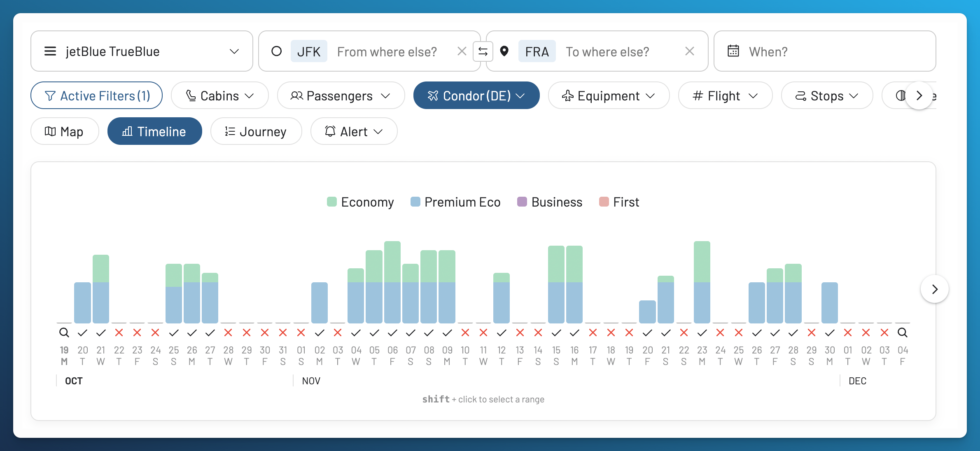Click the Nov 23 availability bar
This screenshot has height=451, width=980.
point(702,282)
